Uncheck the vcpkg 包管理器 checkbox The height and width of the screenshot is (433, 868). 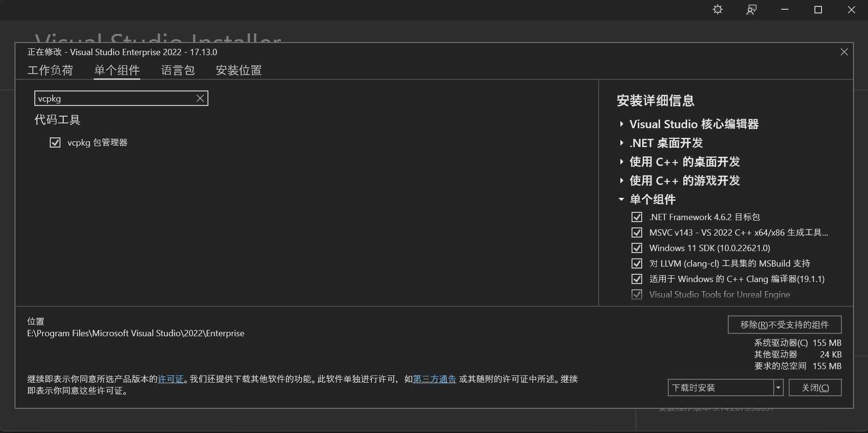click(x=55, y=142)
